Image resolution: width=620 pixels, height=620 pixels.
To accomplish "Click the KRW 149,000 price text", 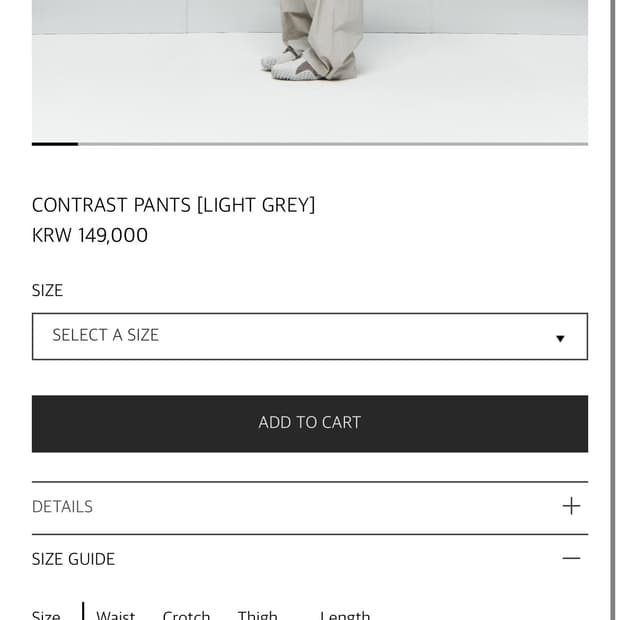I will 90,235.
